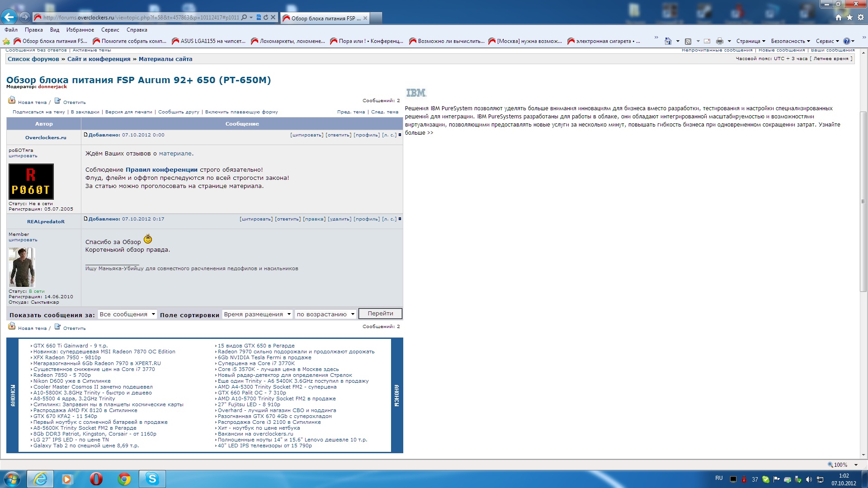868x488 pixels.
Task: Click the 'Правил конференции' link
Action: point(161,169)
